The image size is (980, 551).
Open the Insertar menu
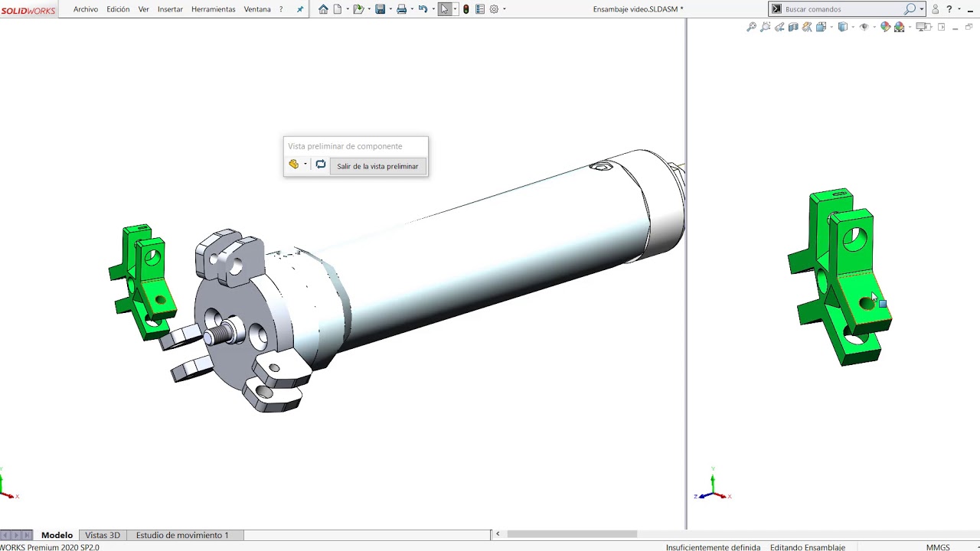click(x=170, y=9)
